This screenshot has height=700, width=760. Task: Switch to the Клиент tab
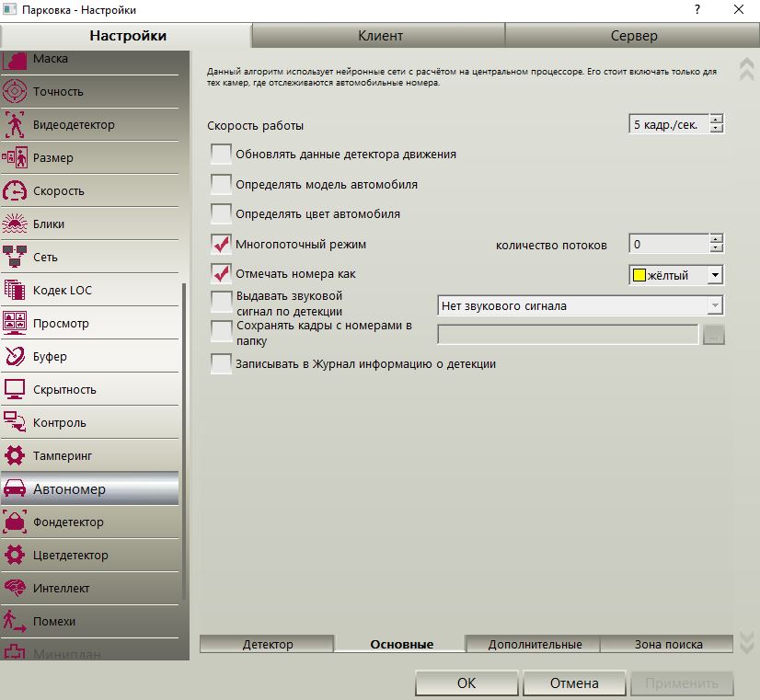coord(380,36)
